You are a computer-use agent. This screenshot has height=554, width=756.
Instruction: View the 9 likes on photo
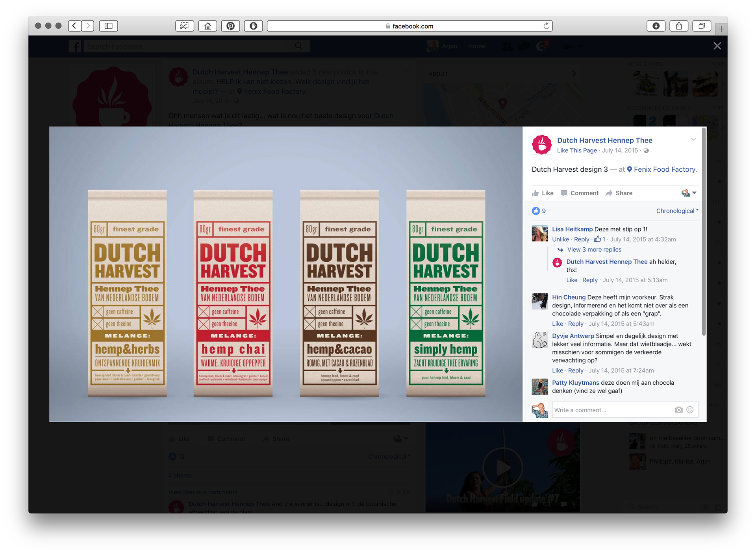539,211
